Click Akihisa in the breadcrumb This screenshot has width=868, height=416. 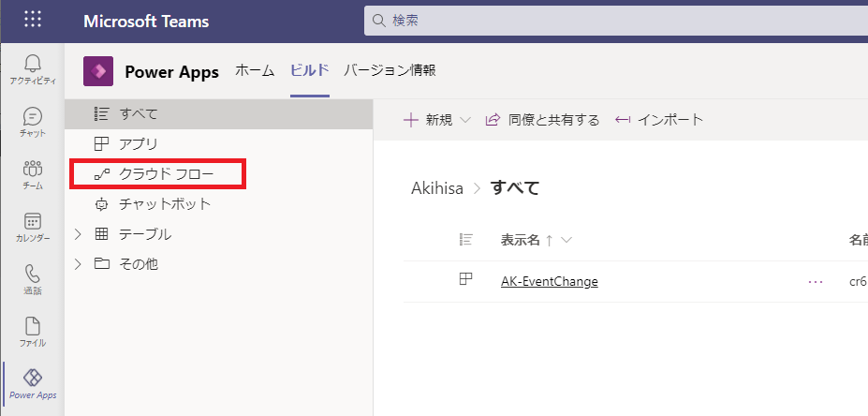437,188
